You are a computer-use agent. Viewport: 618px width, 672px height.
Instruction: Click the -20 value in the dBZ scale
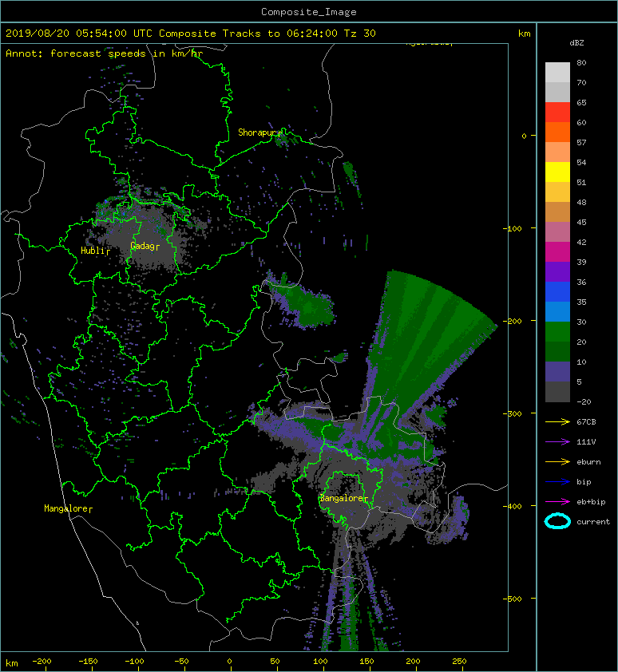(584, 401)
